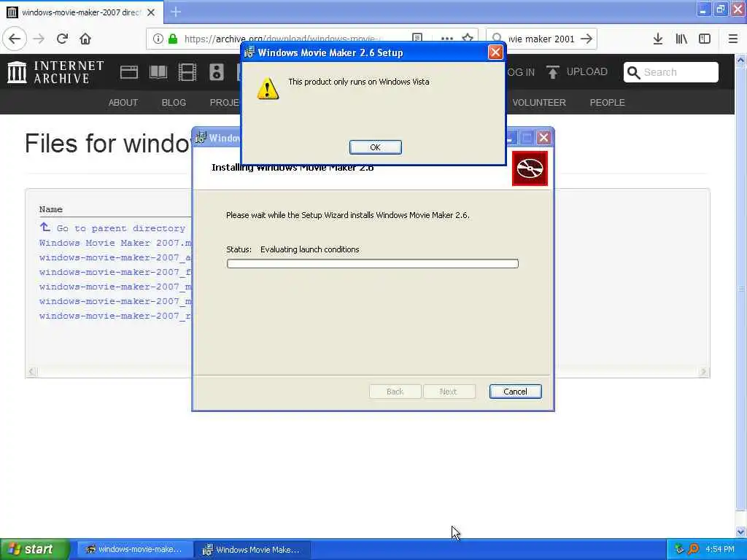747x560 pixels.
Task: Browse the Archive video film icon
Action: click(x=187, y=72)
